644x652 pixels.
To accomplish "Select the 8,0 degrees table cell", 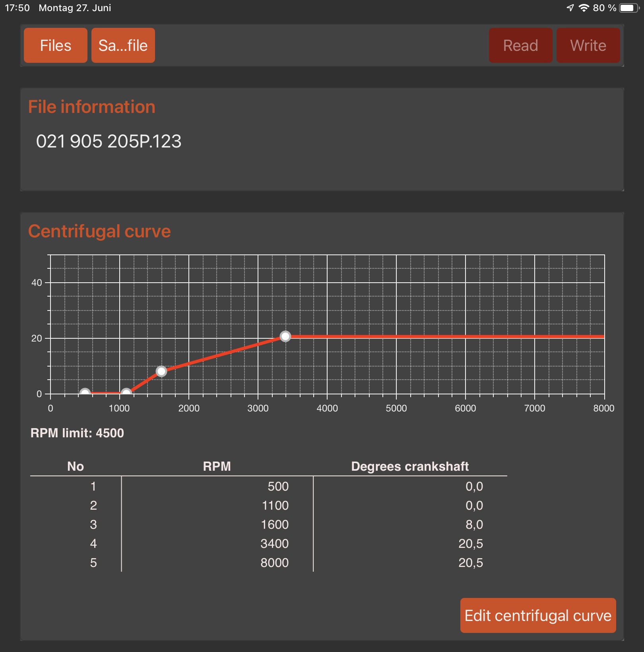I will pos(474,524).
